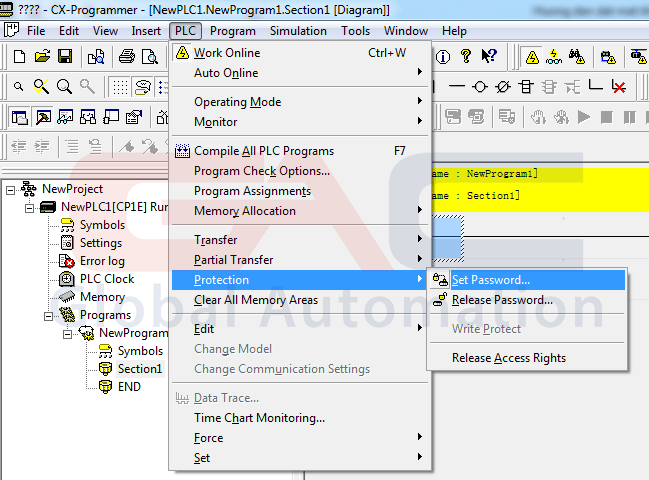Open the Operating Mode submenu
Image resolution: width=649 pixels, height=480 pixels.
[300, 102]
